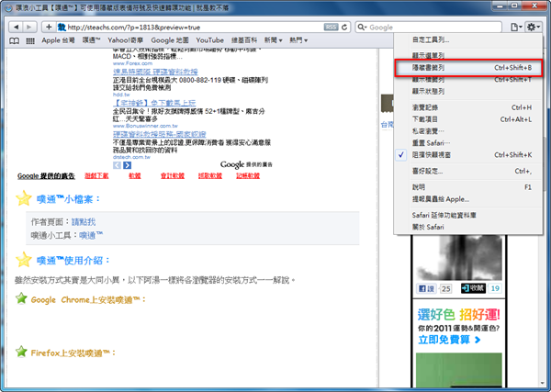Open the bookmarks book icon
551x392 pixels.
coord(14,40)
